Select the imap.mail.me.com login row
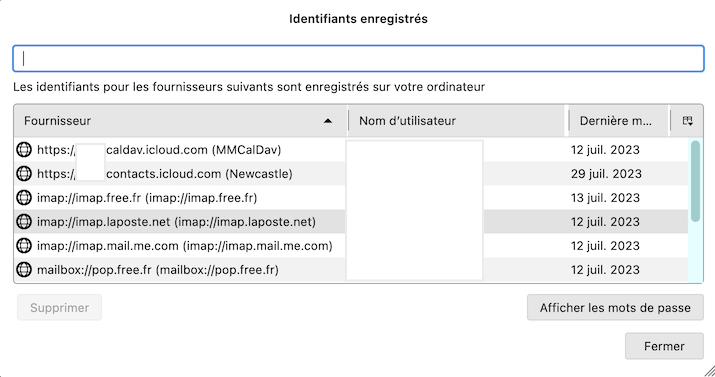 point(351,246)
